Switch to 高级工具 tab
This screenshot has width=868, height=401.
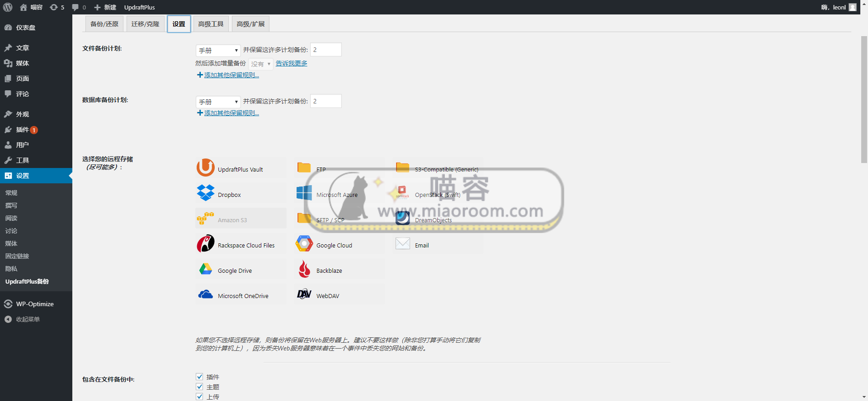pyautogui.click(x=211, y=24)
